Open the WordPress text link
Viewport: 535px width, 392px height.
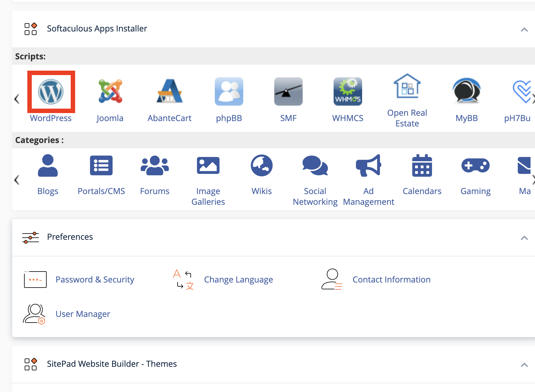click(51, 118)
